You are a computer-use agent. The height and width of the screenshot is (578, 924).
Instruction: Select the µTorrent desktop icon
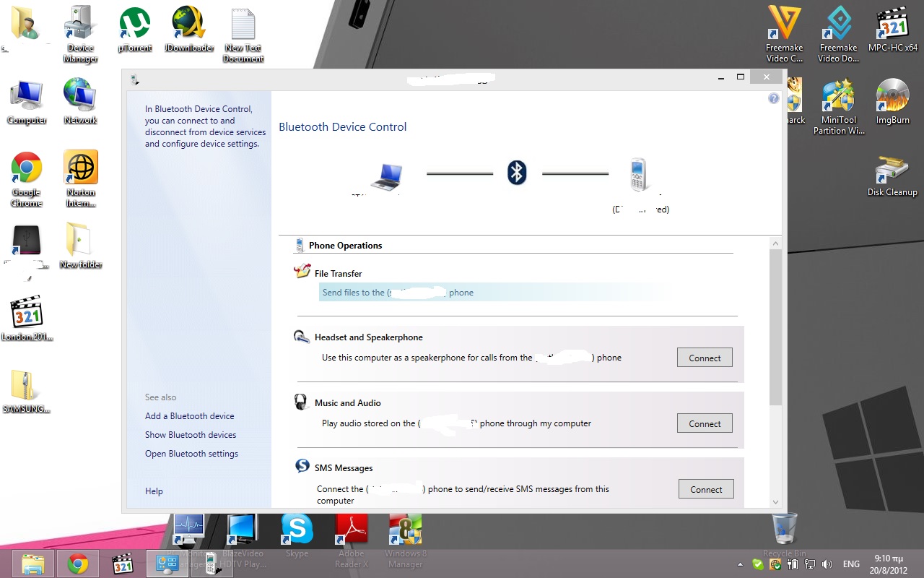135,29
